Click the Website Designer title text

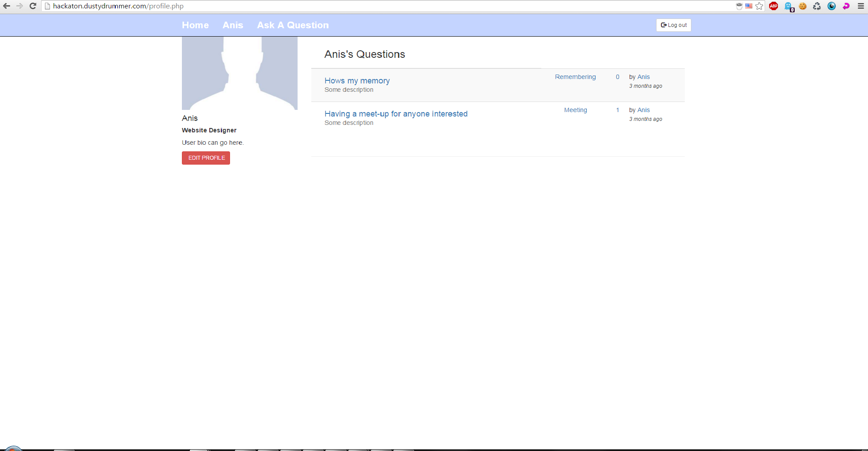[209, 130]
